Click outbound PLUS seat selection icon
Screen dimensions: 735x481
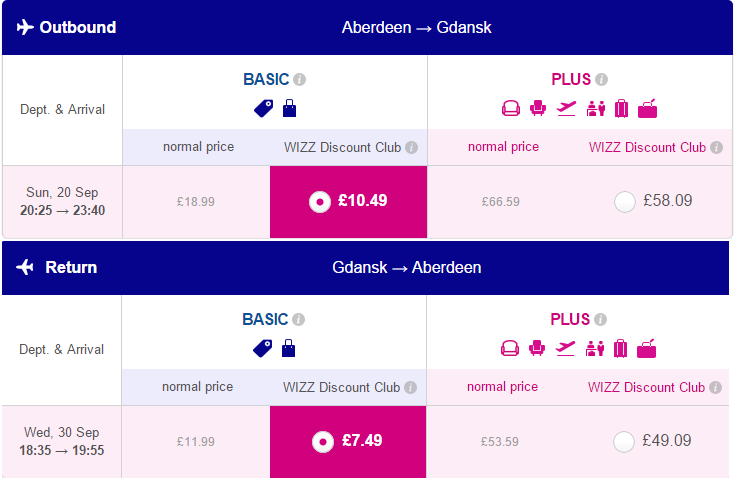pyautogui.click(x=538, y=108)
